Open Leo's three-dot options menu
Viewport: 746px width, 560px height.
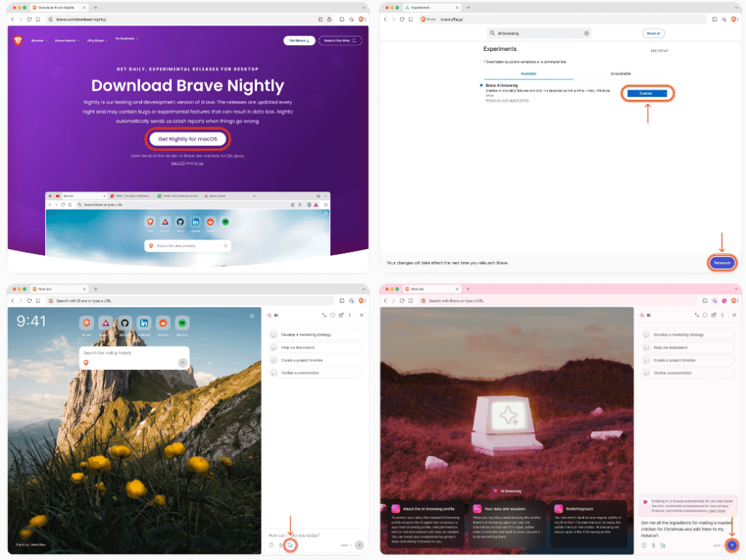349,315
